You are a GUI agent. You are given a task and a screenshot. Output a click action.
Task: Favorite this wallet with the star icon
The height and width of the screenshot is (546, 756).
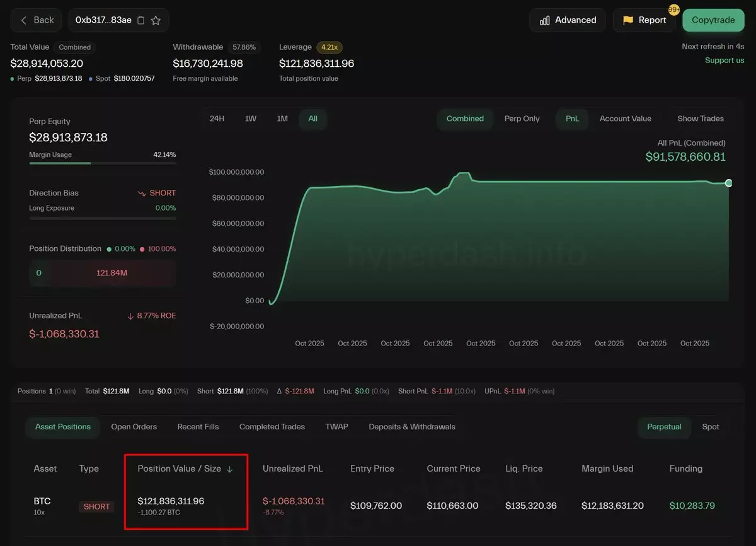[x=156, y=20]
